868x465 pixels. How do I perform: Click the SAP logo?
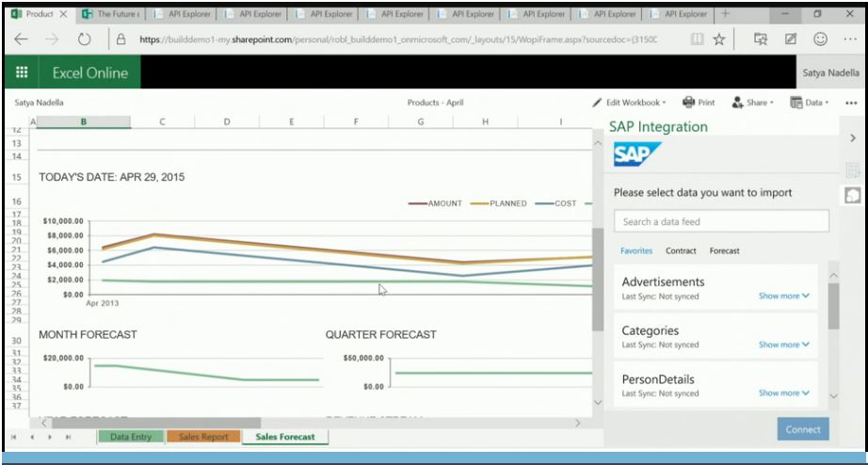click(637, 153)
